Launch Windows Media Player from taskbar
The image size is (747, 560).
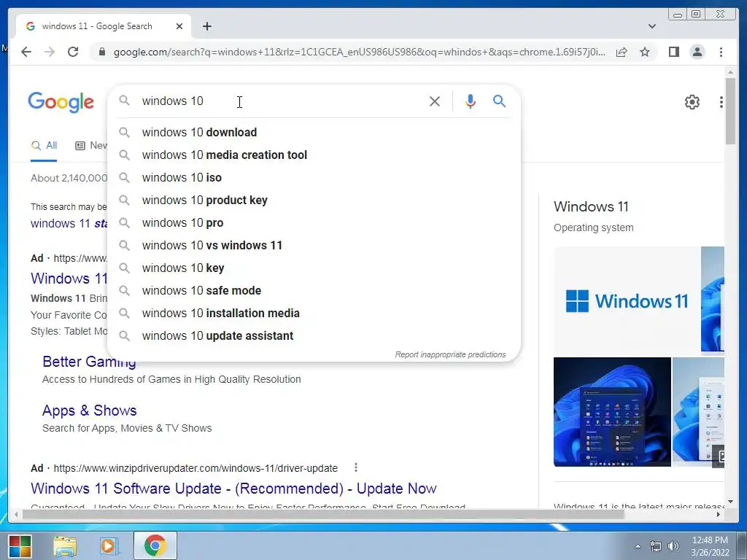click(109, 546)
